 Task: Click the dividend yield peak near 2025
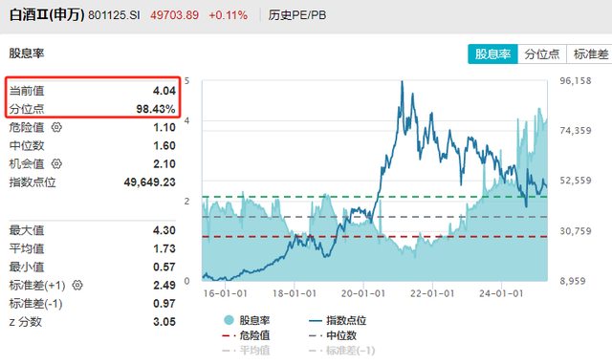539,109
